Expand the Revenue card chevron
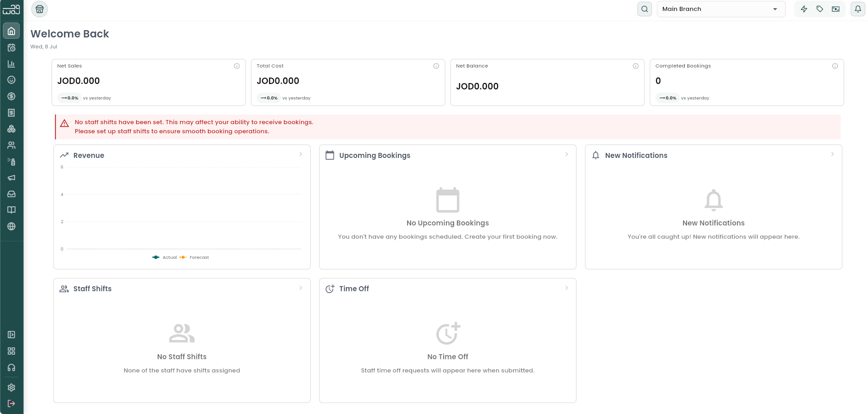 coord(301,154)
